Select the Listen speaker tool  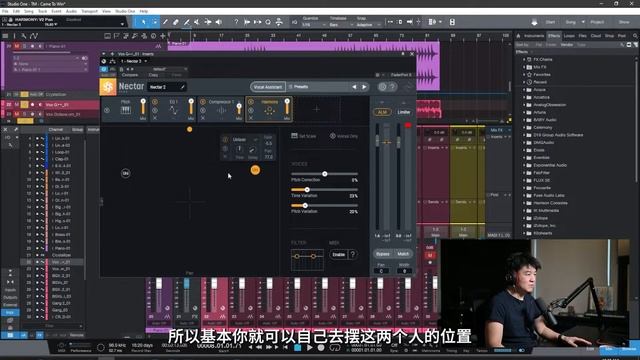click(x=219, y=22)
